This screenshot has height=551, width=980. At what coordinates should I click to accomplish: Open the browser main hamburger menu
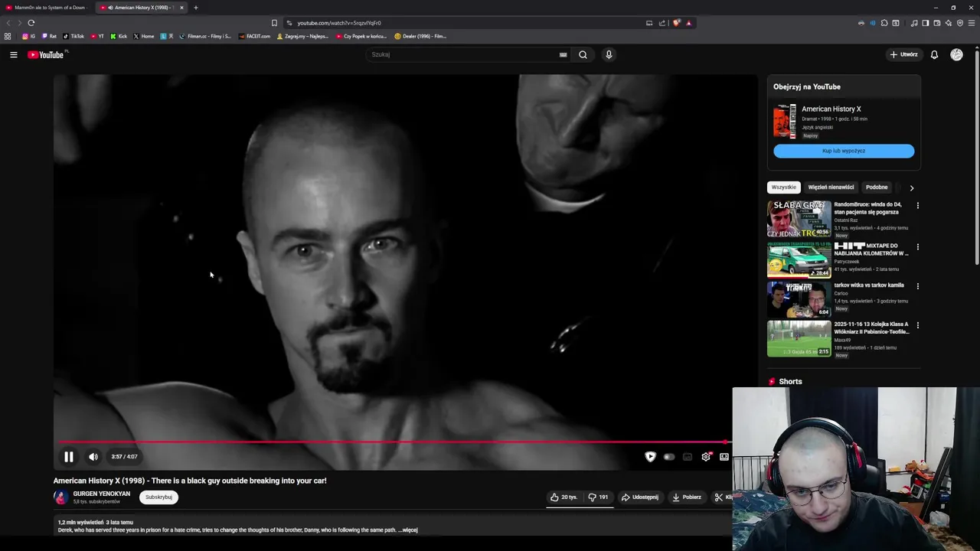(972, 23)
